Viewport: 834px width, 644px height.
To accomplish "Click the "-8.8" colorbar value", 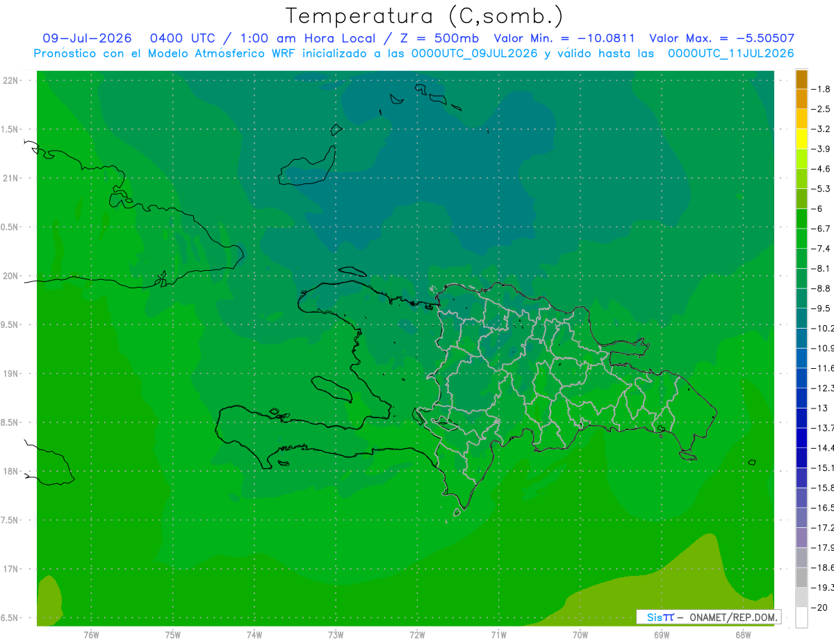I will (x=821, y=288).
